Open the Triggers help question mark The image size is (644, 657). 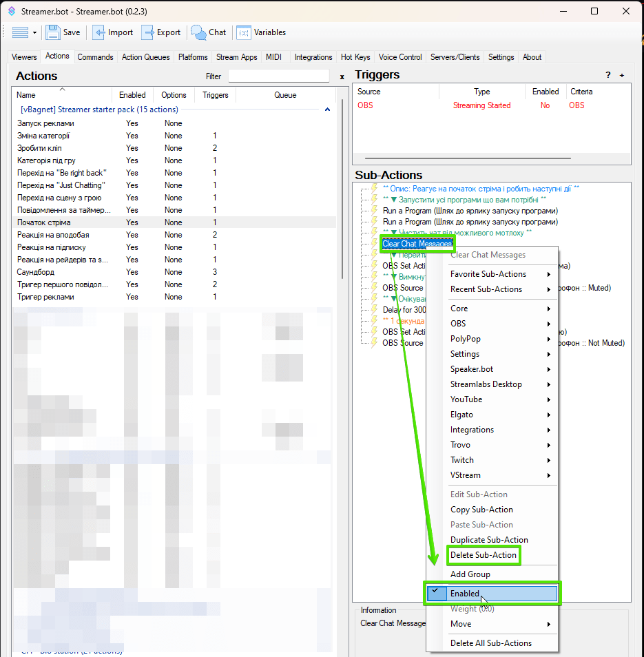(x=608, y=75)
